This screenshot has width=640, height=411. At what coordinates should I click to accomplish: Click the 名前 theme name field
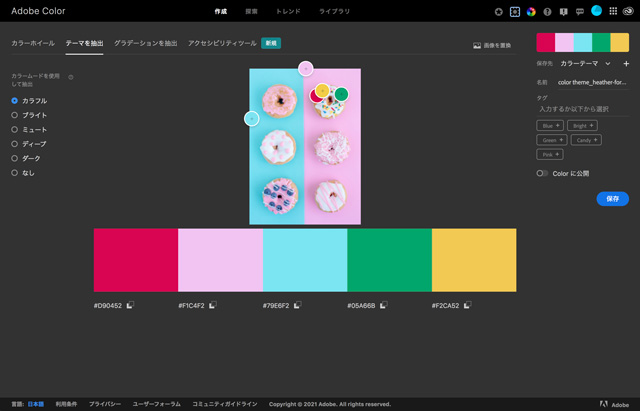tap(593, 82)
